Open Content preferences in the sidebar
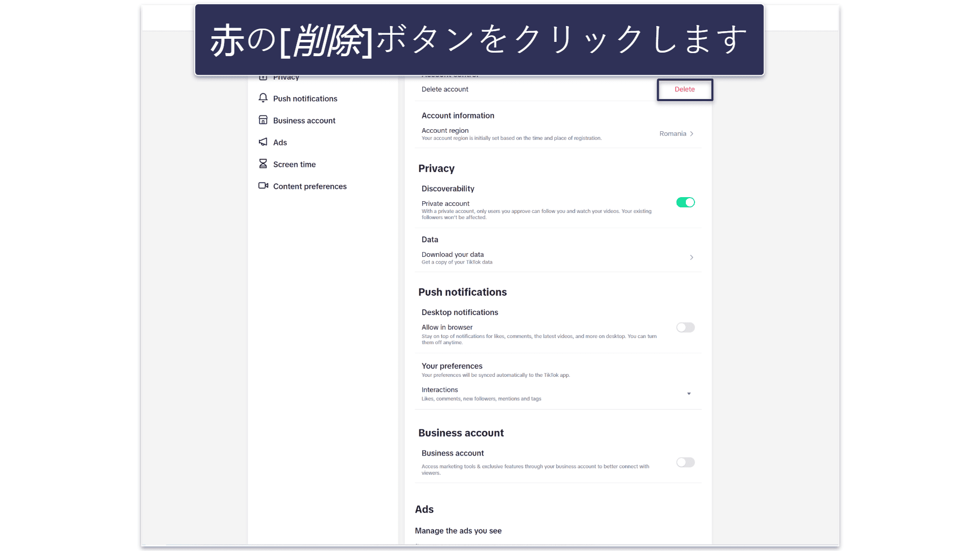This screenshot has height=551, width=980. pyautogui.click(x=309, y=186)
